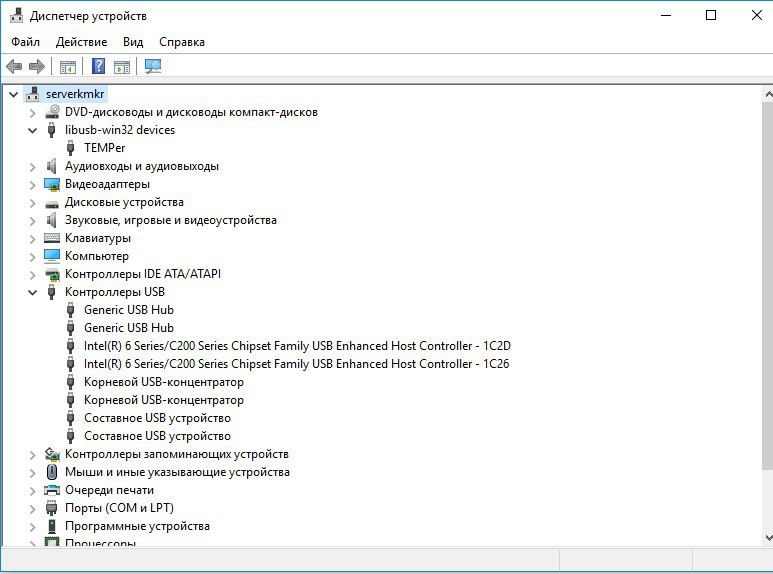Image resolution: width=773 pixels, height=574 pixels.
Task: Select the Контроллеры запоминающих устройств label
Action: [177, 454]
